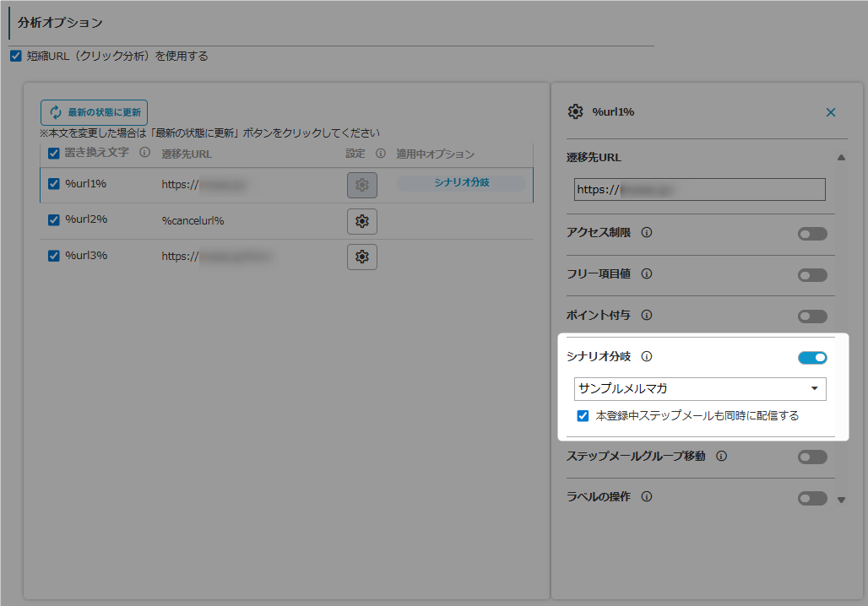This screenshot has height=606, width=868.
Task: Focus the 遷移先URL input field
Action: 700,189
